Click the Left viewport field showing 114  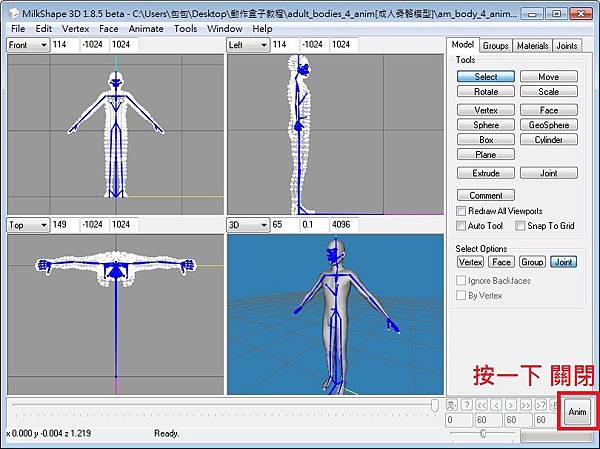(285, 45)
